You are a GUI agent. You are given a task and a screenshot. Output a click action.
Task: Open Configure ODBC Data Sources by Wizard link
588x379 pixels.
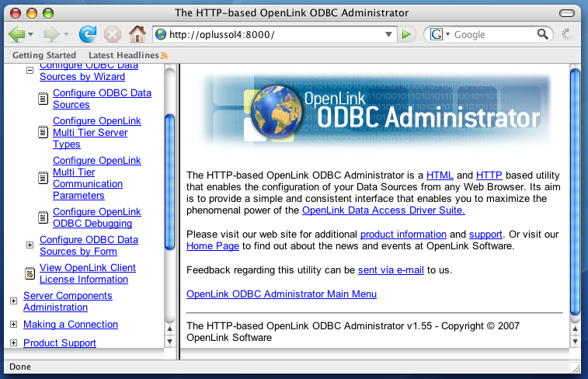tap(89, 71)
